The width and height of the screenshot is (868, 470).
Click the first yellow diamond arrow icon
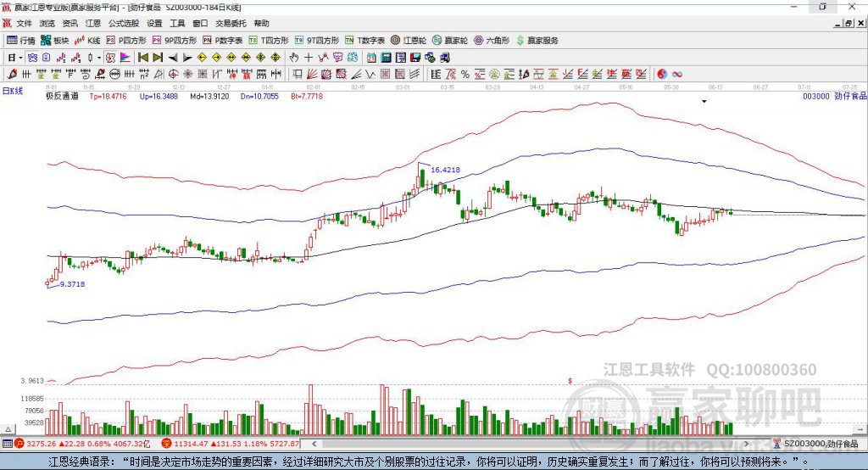pyautogui.click(x=202, y=58)
